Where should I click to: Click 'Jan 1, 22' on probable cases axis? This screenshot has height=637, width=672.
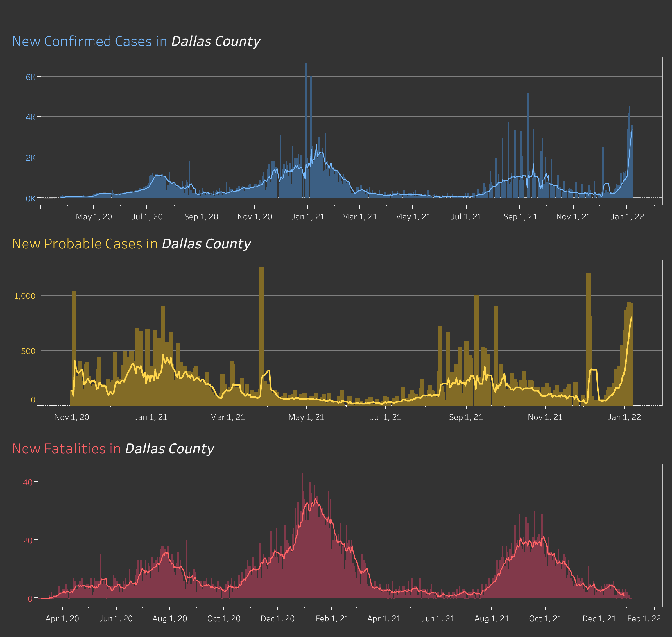624,417
